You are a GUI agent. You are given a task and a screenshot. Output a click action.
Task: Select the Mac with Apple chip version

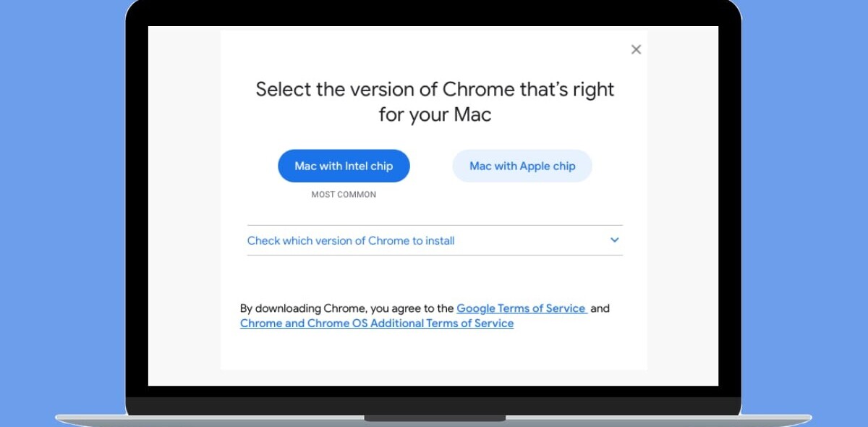[x=522, y=166]
